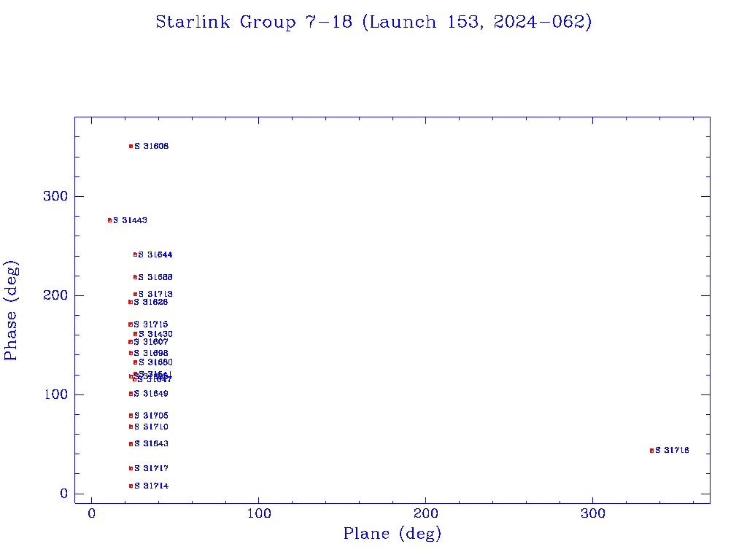This screenshot has height=560, width=747.
Task: Click the red marker beside 'S 31718'
Action: tap(651, 451)
